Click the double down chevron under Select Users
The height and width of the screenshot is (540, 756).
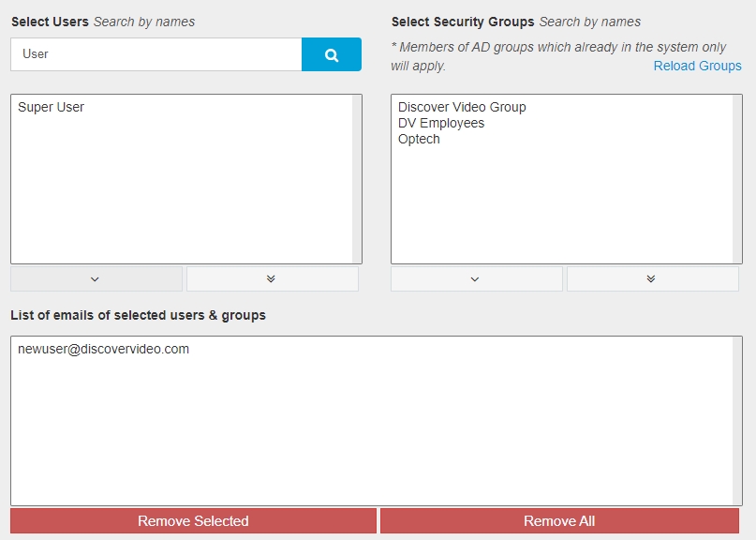tap(272, 278)
